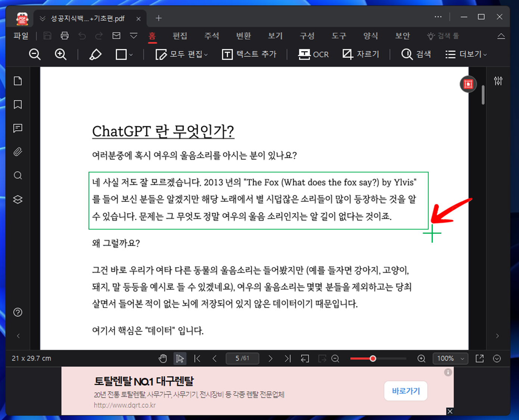Viewport: 519px width, 420px height.
Task: Toggle the hand pan tool
Action: [163, 358]
